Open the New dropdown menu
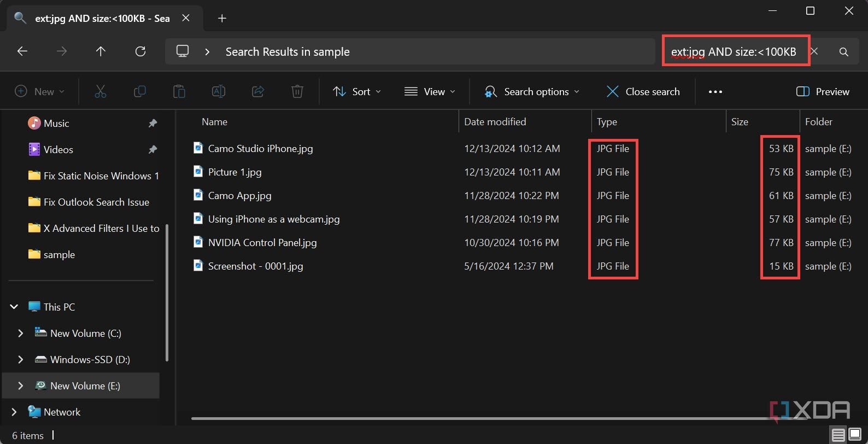The image size is (868, 444). [39, 92]
